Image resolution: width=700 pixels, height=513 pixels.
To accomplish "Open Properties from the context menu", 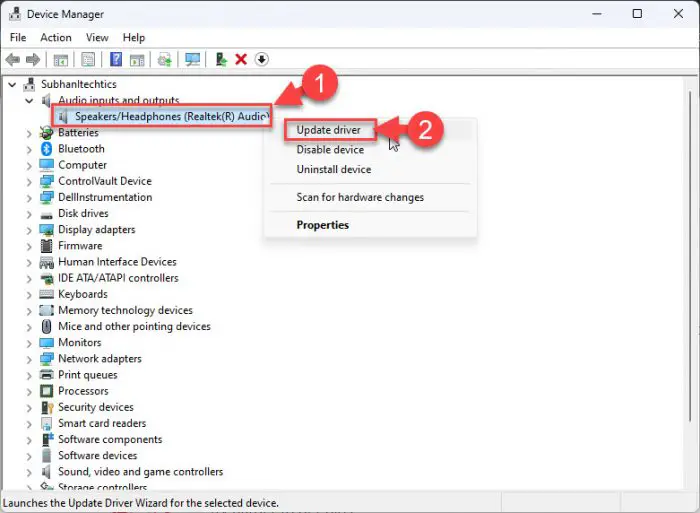I will point(322,225).
